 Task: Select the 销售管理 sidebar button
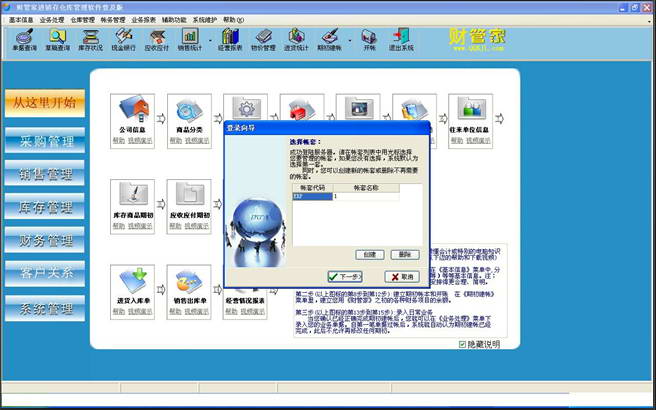45,173
